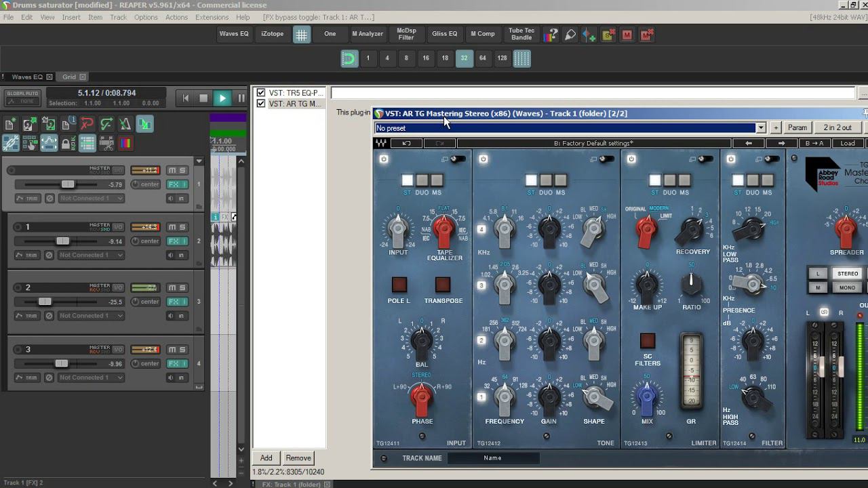
Task: Open track 1 Not Connected input dropdown
Action: [92, 256]
